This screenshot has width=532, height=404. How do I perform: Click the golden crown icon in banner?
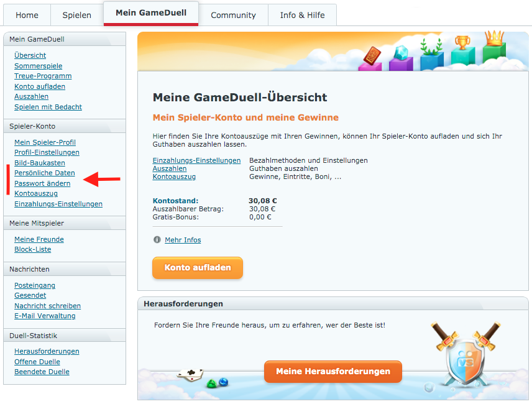click(x=495, y=38)
